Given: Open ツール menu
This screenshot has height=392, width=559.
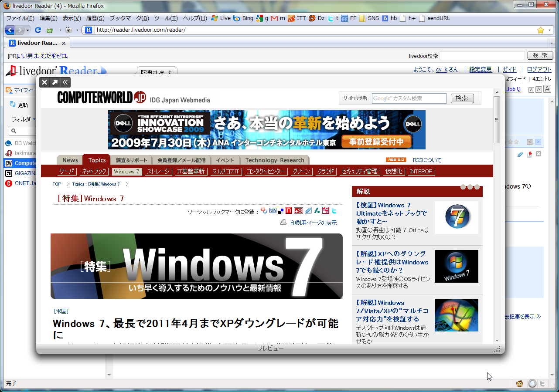Looking at the screenshot, I should coord(166,18).
